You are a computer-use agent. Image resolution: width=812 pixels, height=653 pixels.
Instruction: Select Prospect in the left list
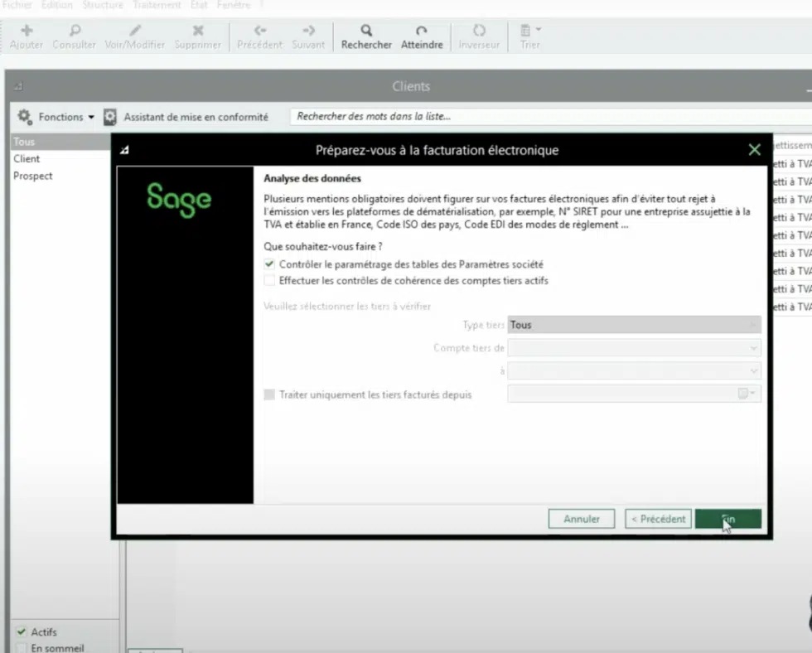point(33,176)
